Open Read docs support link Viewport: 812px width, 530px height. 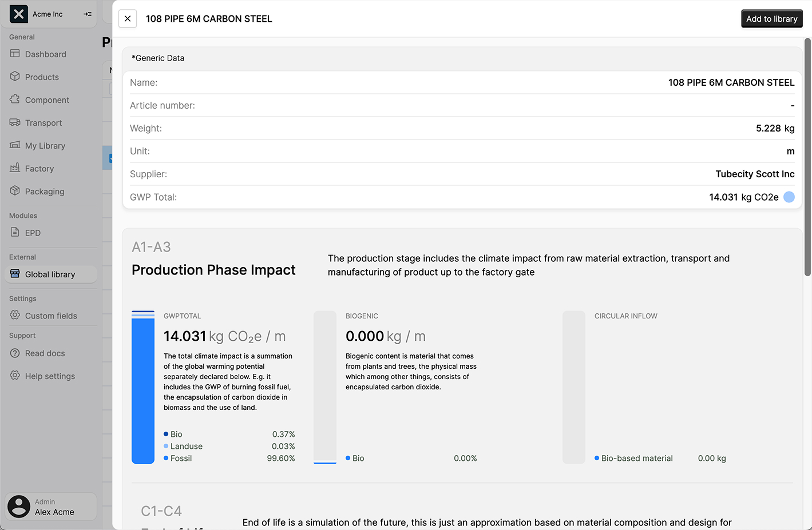pos(45,353)
